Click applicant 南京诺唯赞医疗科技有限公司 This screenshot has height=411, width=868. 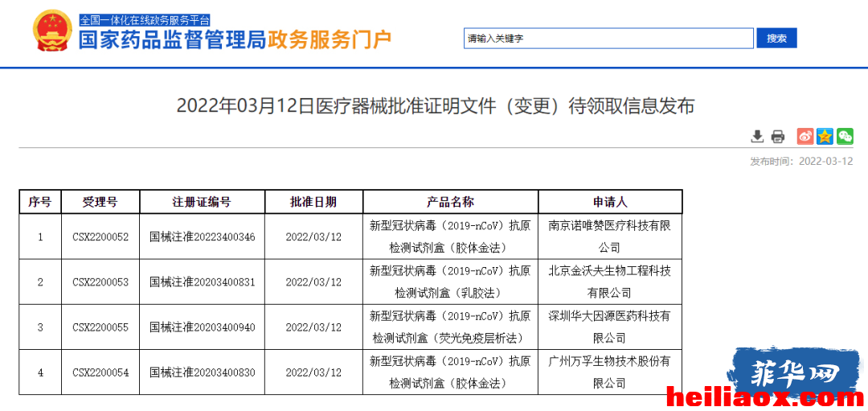(x=610, y=236)
